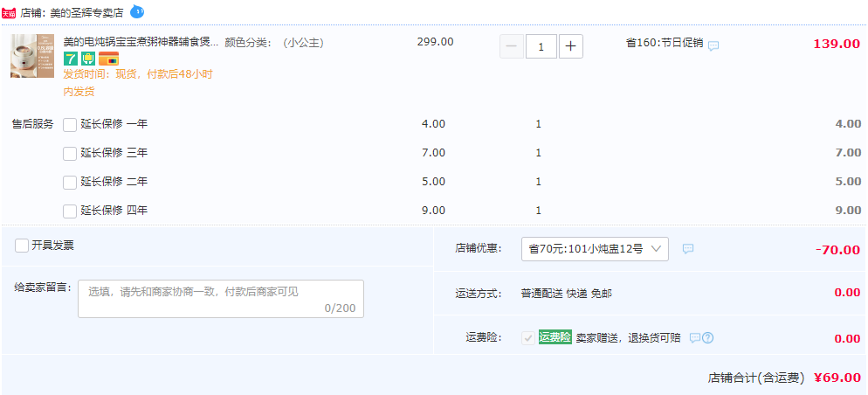
Task: Click the green plug badge under product title
Action: point(88,59)
